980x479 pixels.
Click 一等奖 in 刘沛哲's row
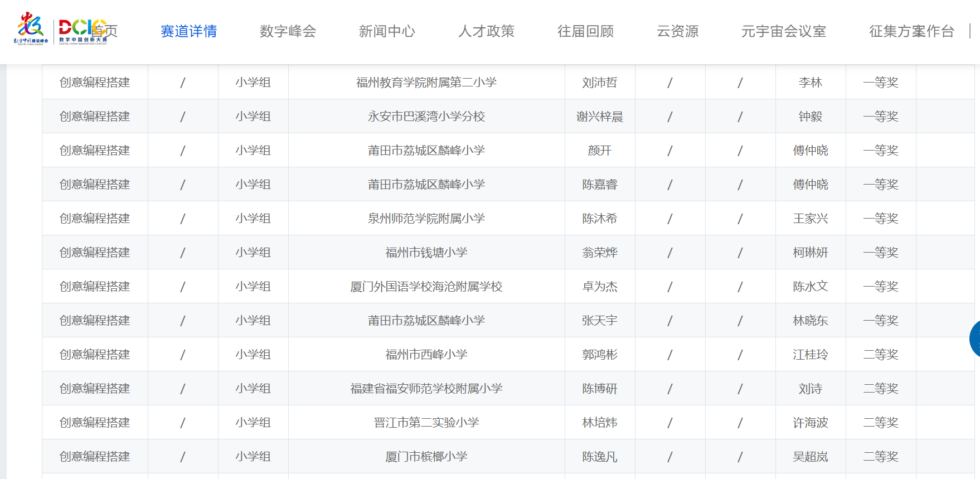pyautogui.click(x=881, y=83)
